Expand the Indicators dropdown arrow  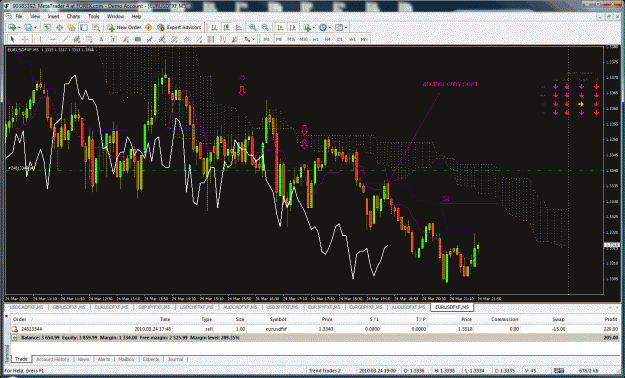coord(314,28)
